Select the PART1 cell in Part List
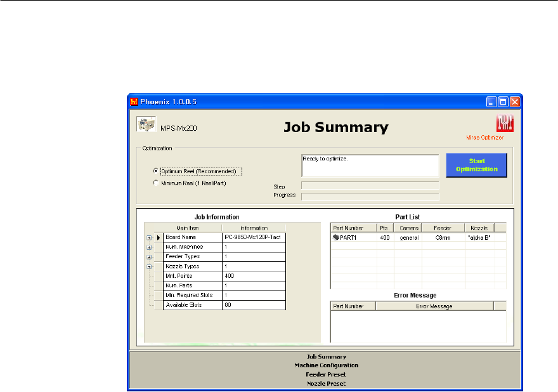This screenshot has height=392, width=558. click(354, 237)
